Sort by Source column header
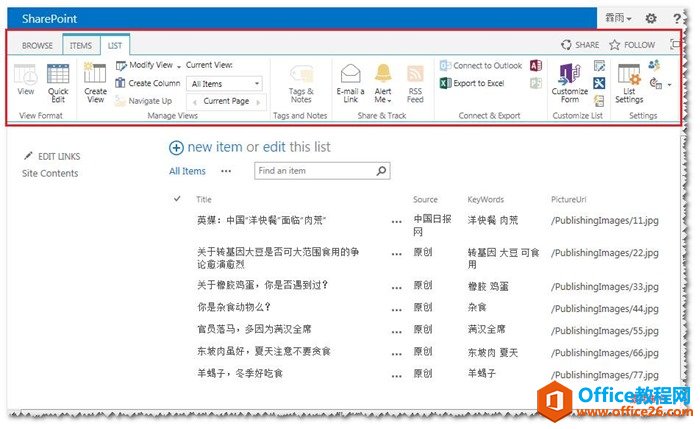This screenshot has height=429, width=700. click(425, 199)
